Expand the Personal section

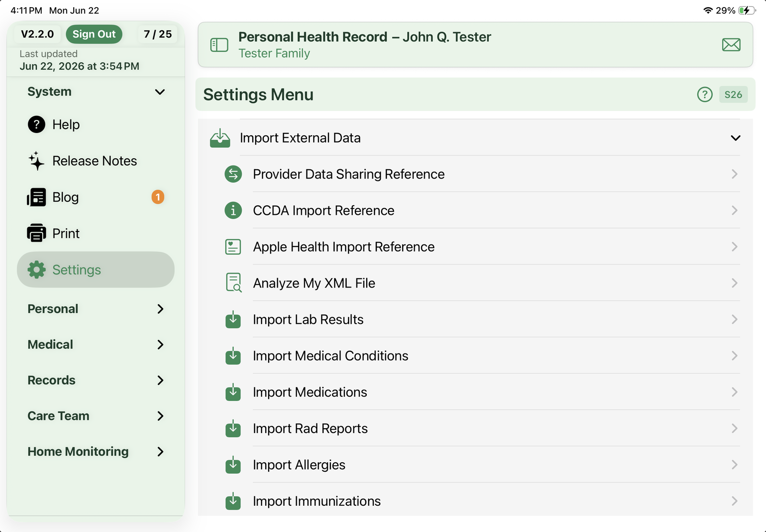[x=96, y=309]
